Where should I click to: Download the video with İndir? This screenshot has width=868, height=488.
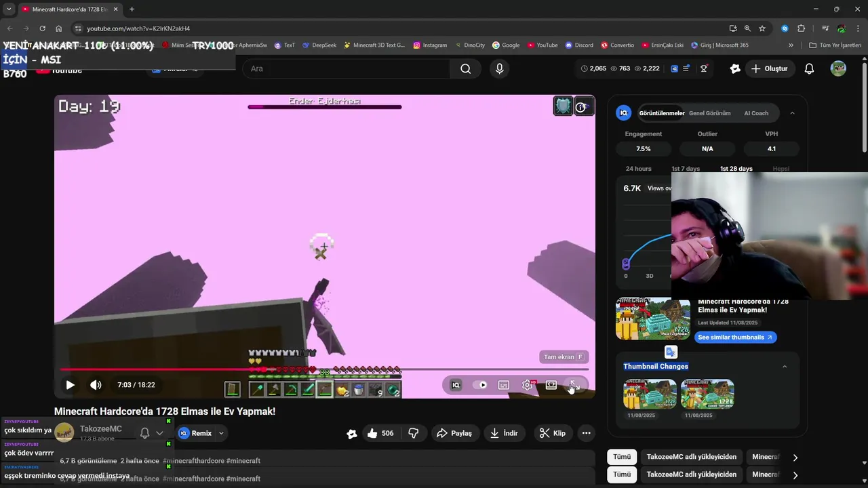(x=504, y=433)
